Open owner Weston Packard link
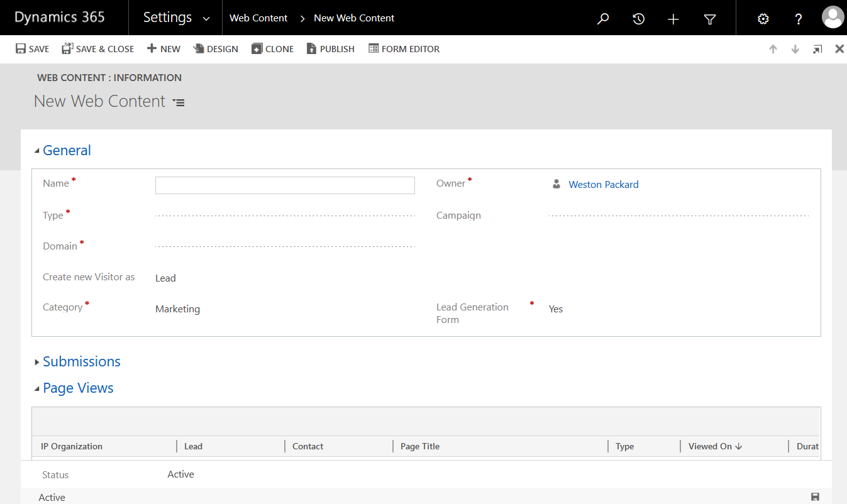The height and width of the screenshot is (504, 847). pos(604,184)
